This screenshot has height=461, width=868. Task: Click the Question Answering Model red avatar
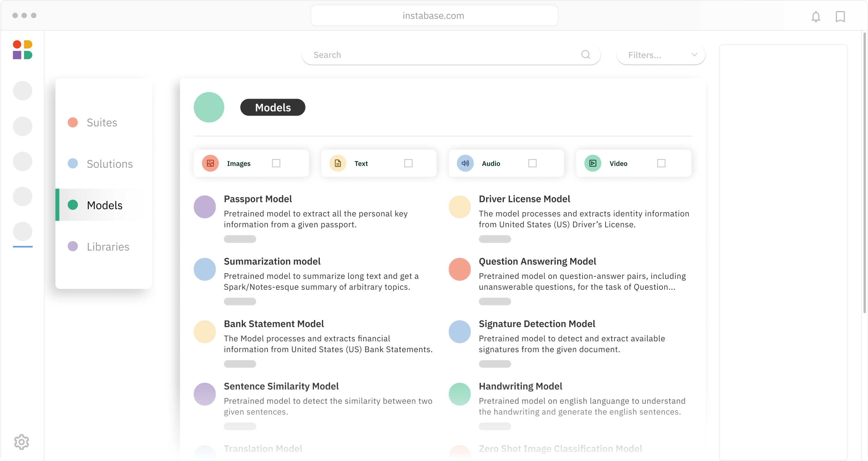click(460, 269)
